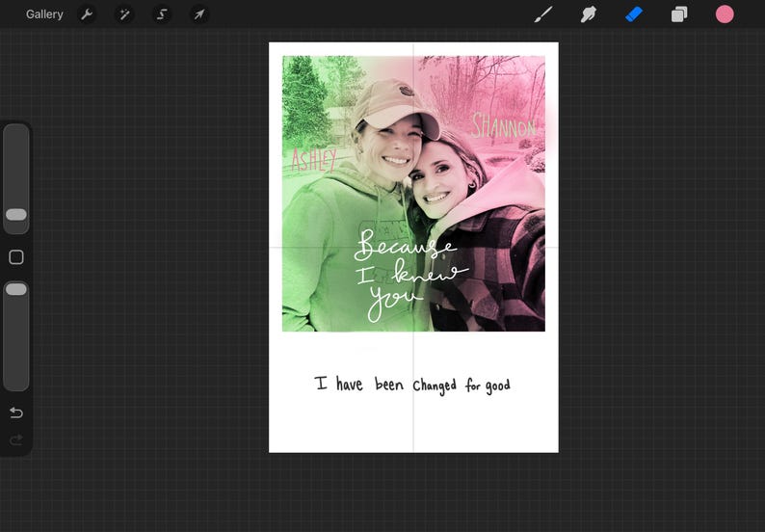The image size is (765, 532).
Task: Select the Eraser tool
Action: click(634, 14)
